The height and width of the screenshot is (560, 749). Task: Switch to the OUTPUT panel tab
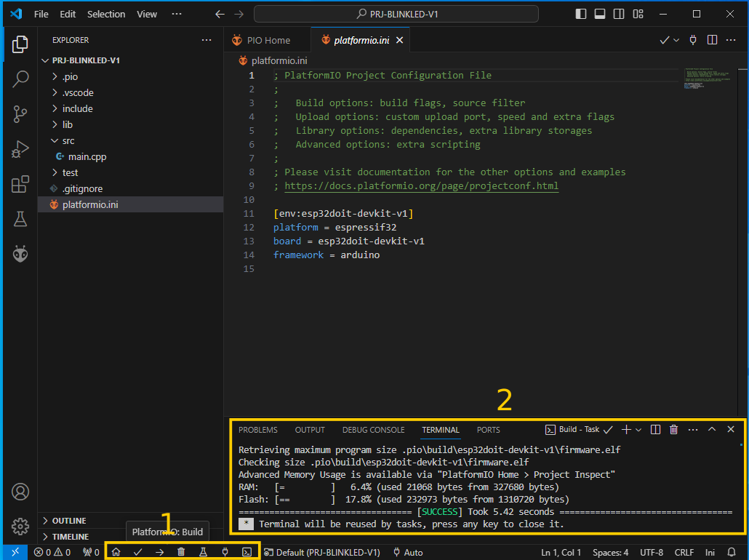[310, 430]
